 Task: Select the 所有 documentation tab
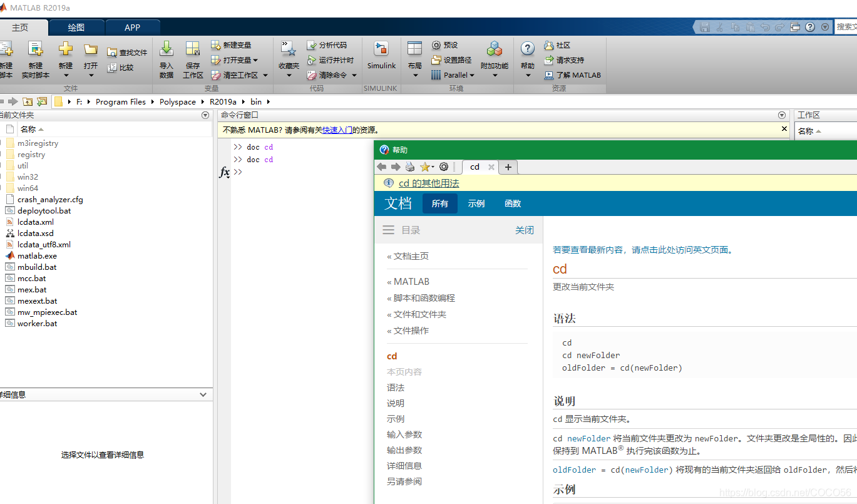440,203
